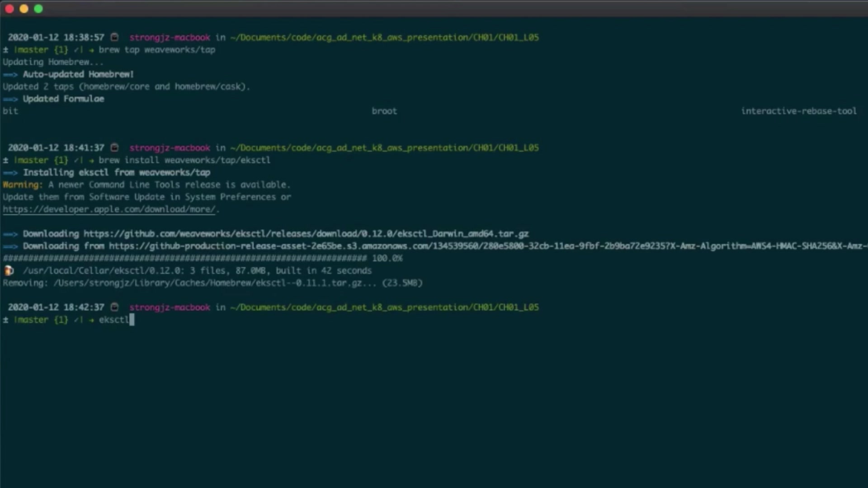Click the red close window button

tap(9, 9)
